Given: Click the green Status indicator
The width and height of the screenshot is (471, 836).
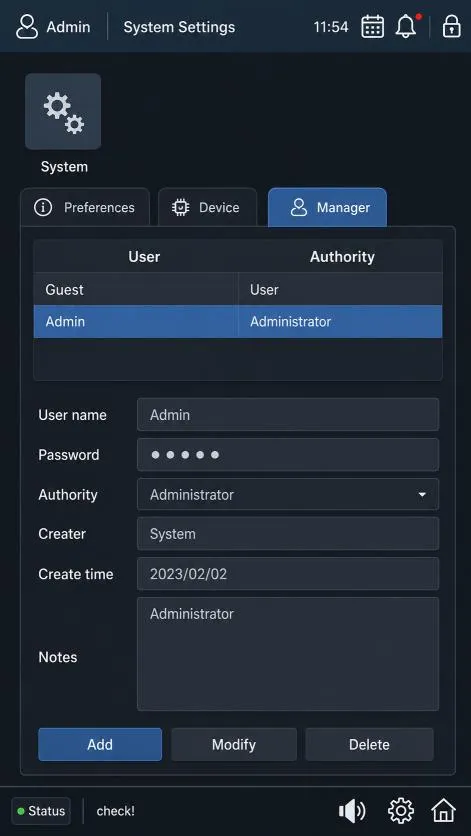Looking at the screenshot, I should [41, 811].
